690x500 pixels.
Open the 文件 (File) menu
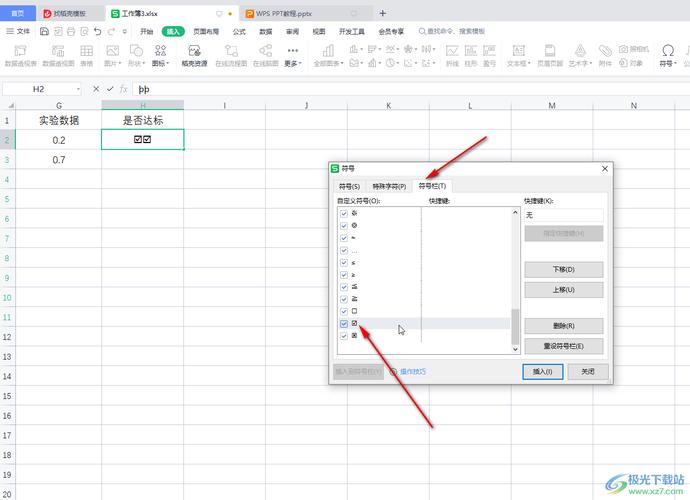click(x=18, y=31)
